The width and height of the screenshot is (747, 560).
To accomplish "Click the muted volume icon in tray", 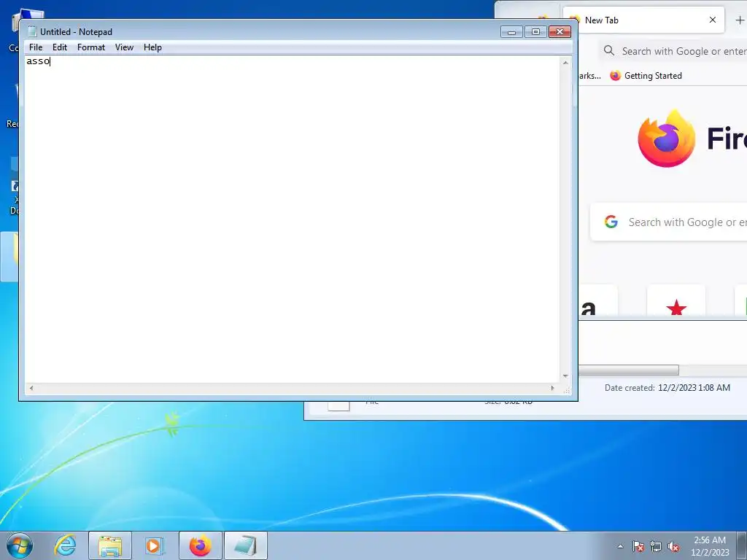I will 673,546.
